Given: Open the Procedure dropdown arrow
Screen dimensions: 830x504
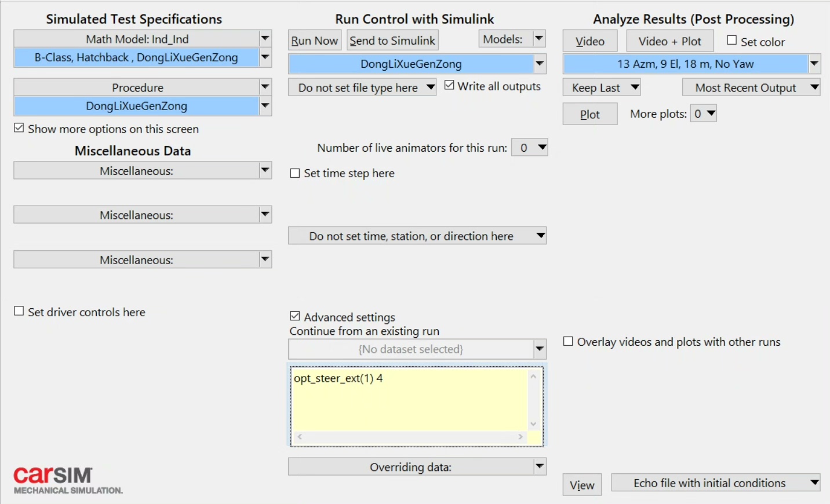Looking at the screenshot, I should coord(265,87).
